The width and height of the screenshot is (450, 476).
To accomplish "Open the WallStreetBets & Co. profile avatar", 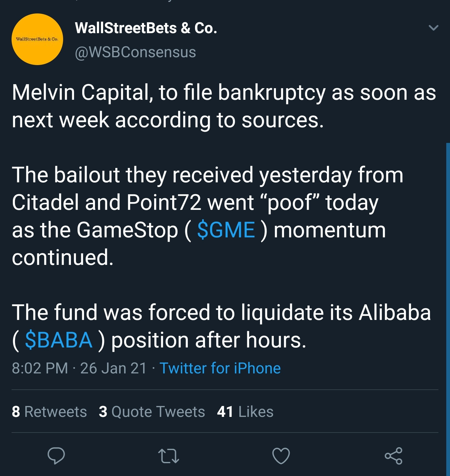I will point(37,39).
